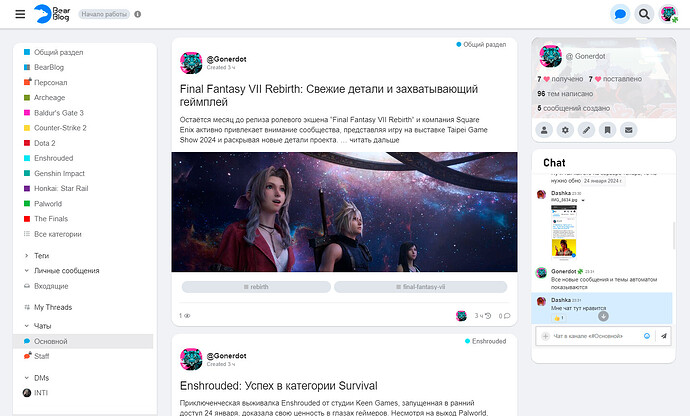Open Final Fantasy post cover image
This screenshot has height=416, width=690.
pyautogui.click(x=344, y=212)
